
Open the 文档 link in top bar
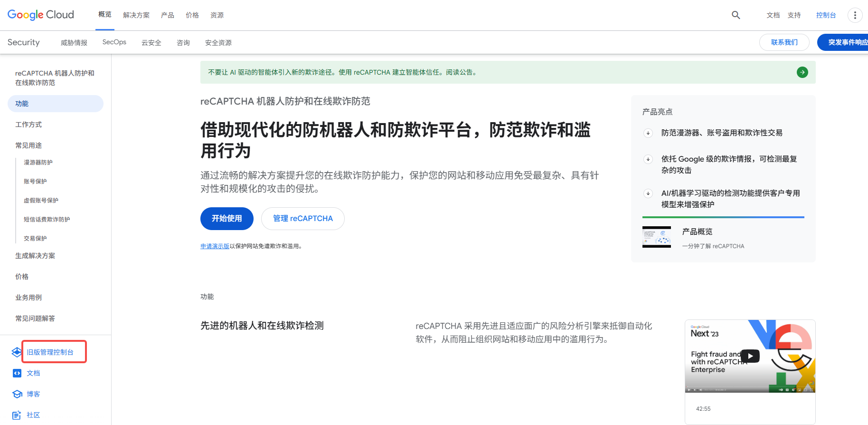(x=773, y=15)
